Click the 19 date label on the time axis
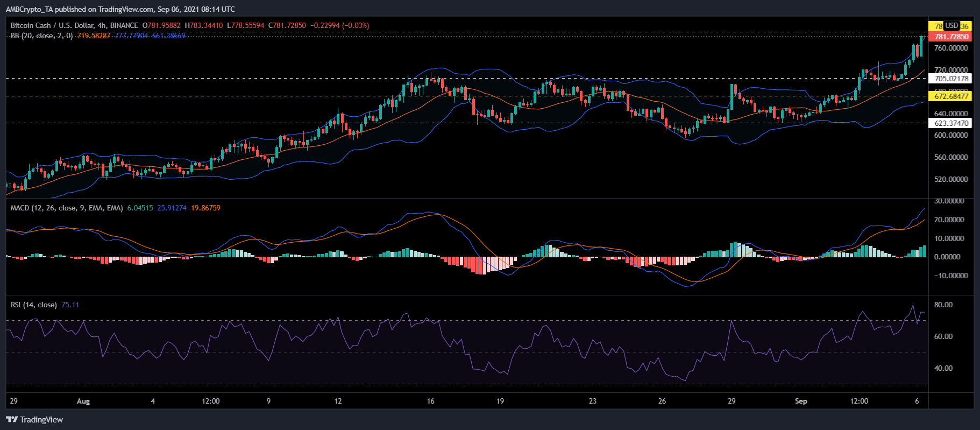 500,401
